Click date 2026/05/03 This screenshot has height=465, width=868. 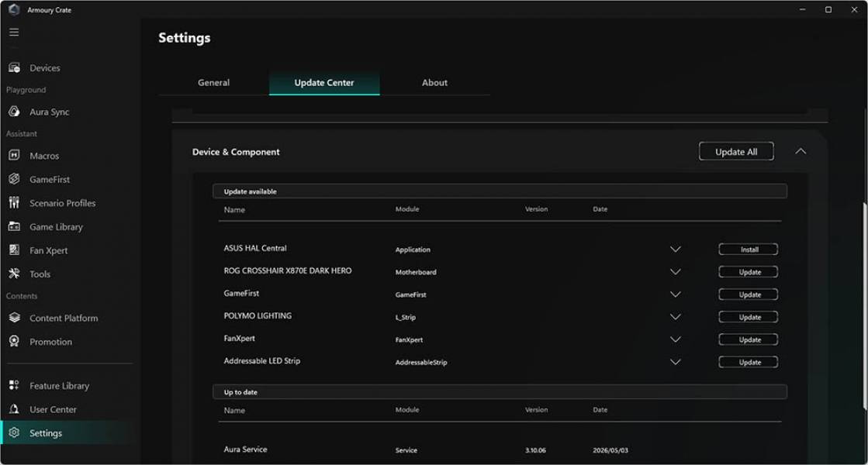click(610, 450)
